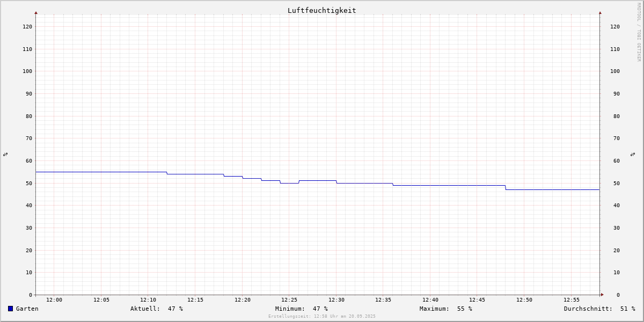
Task: Click the 12:15 time axis label
Action: pos(195,300)
